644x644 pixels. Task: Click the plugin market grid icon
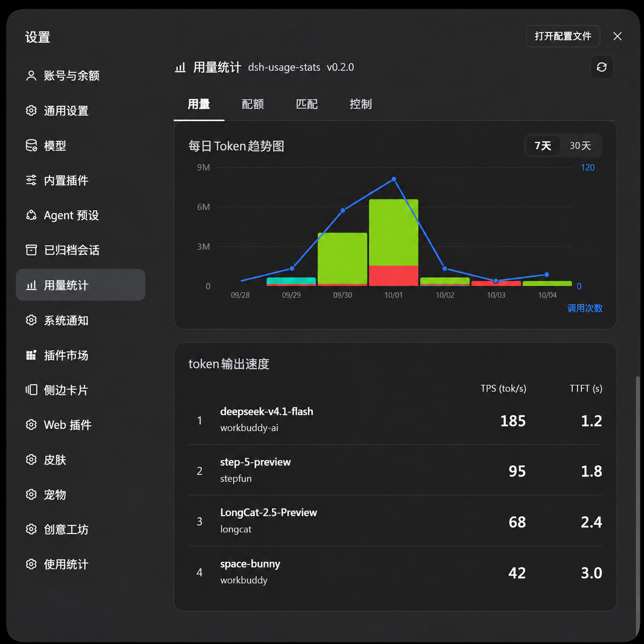(31, 355)
